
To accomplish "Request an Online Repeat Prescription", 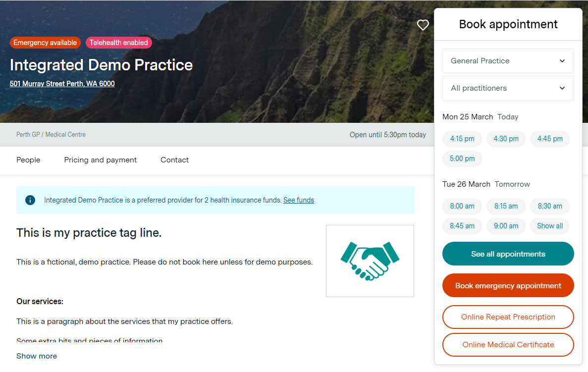I will 508,317.
